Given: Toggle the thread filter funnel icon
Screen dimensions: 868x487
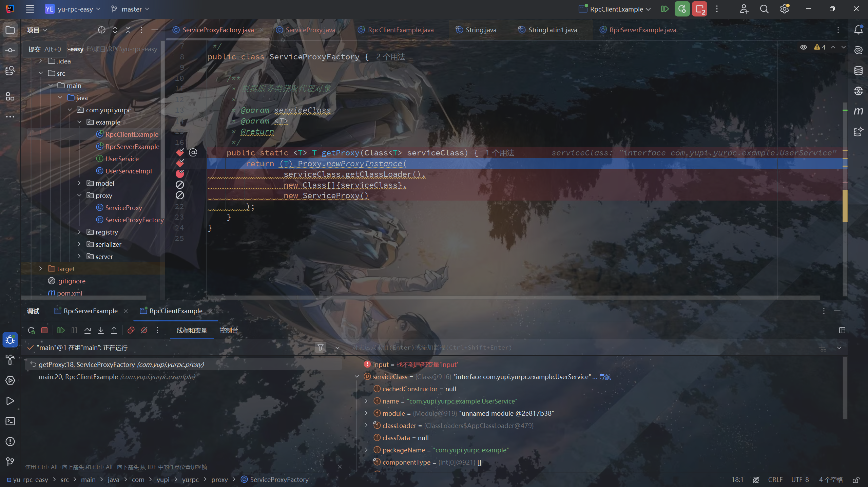Looking at the screenshot, I should coord(321,348).
